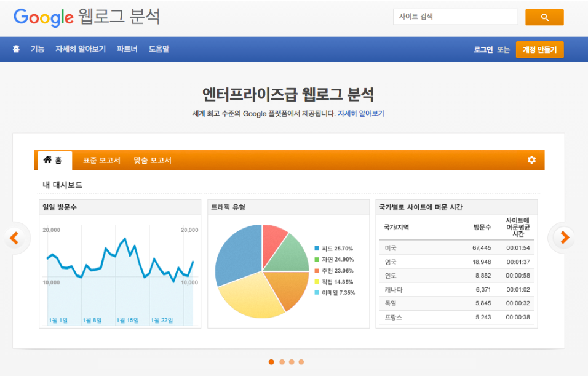Click the orange search magnifier button
This screenshot has height=376, width=588.
click(544, 17)
